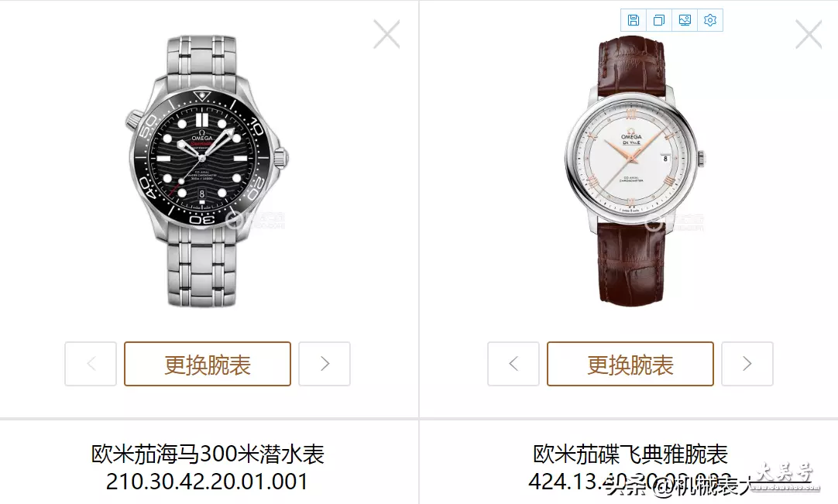Show next image for the Seamaster watch

coord(325,364)
